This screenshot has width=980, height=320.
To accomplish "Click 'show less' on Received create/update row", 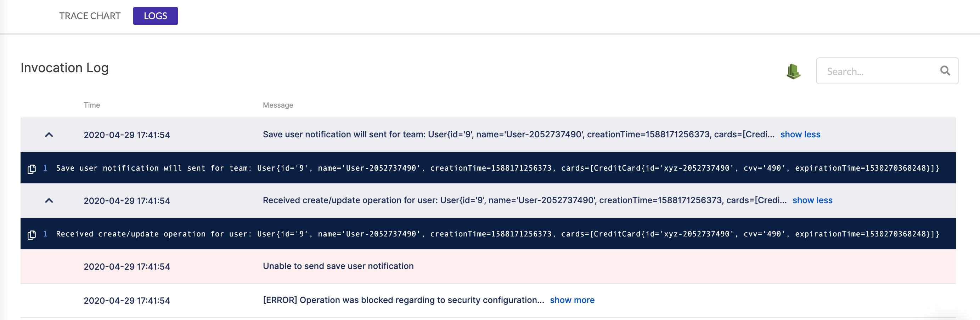I will pyautogui.click(x=812, y=200).
